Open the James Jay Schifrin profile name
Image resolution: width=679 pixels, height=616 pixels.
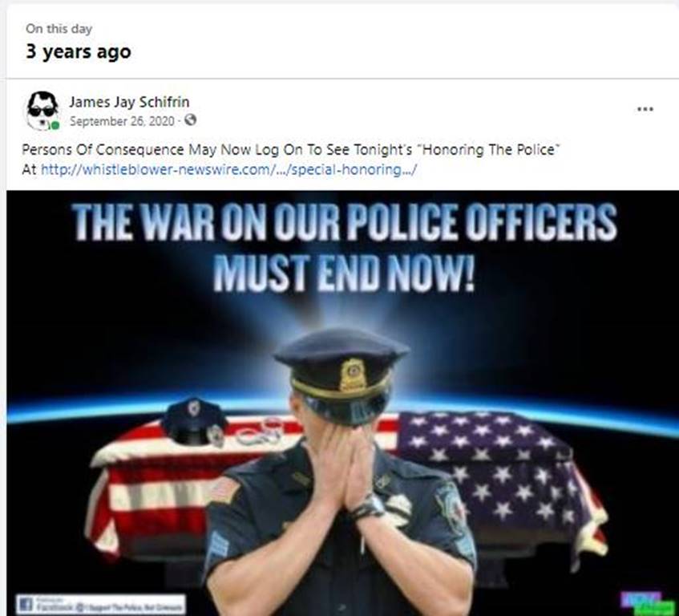point(129,102)
